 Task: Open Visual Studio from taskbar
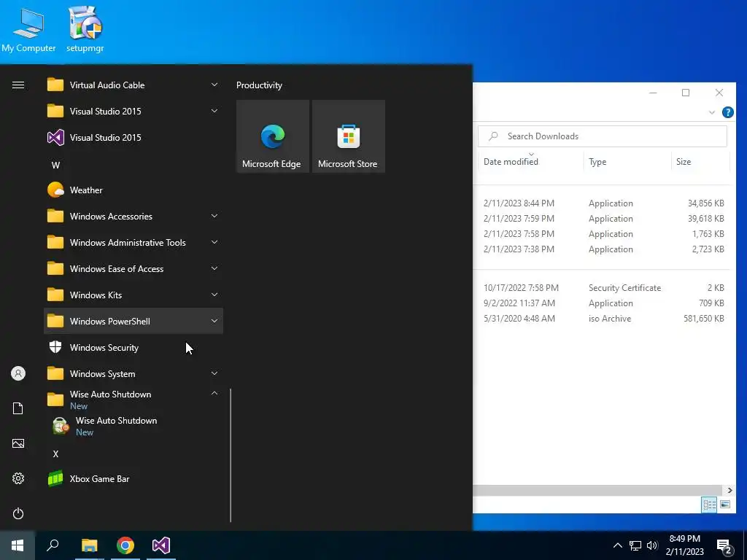click(x=161, y=545)
